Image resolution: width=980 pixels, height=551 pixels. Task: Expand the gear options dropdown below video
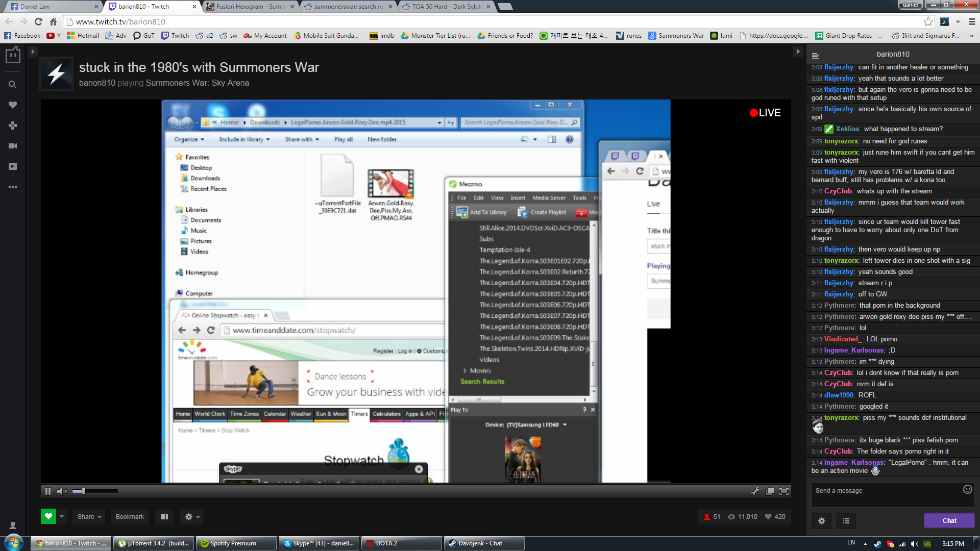click(x=192, y=517)
